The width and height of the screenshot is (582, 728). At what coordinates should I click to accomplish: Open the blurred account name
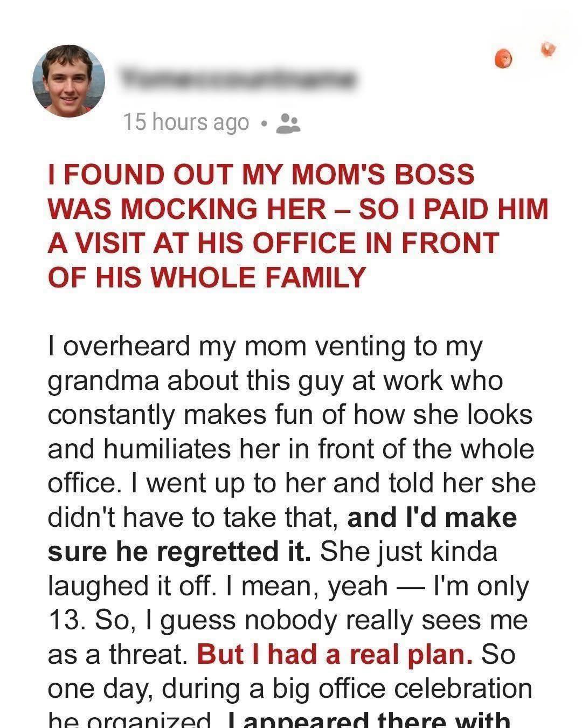pos(237,79)
